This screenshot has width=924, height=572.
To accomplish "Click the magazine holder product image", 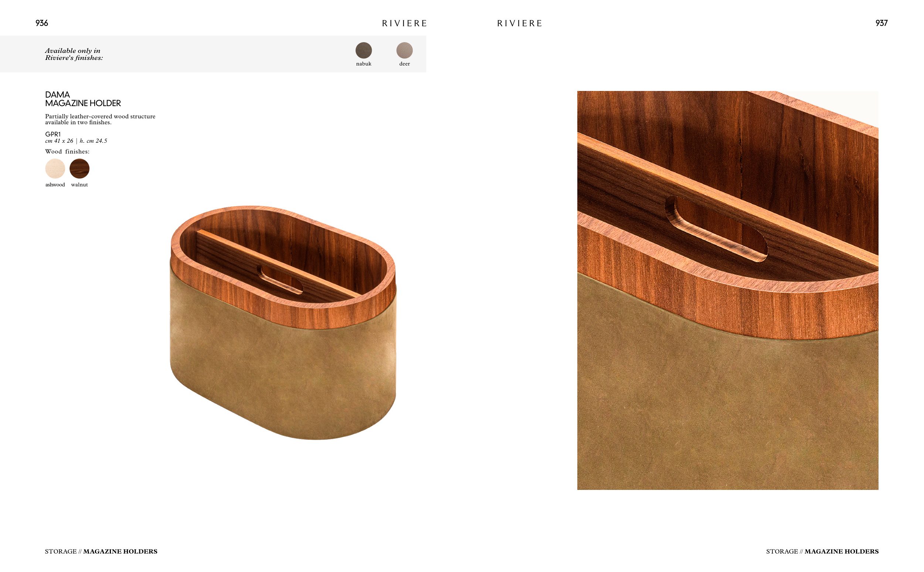I will coord(283,322).
